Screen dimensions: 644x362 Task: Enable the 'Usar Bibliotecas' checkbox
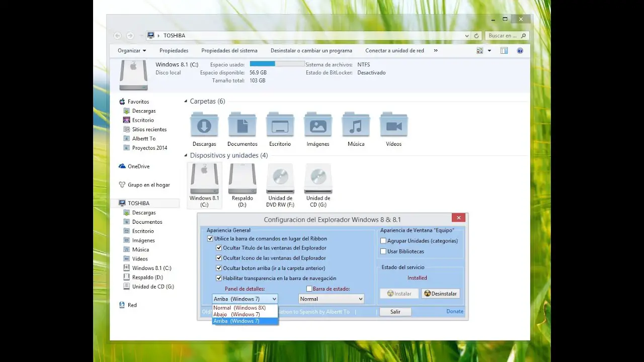pos(383,251)
